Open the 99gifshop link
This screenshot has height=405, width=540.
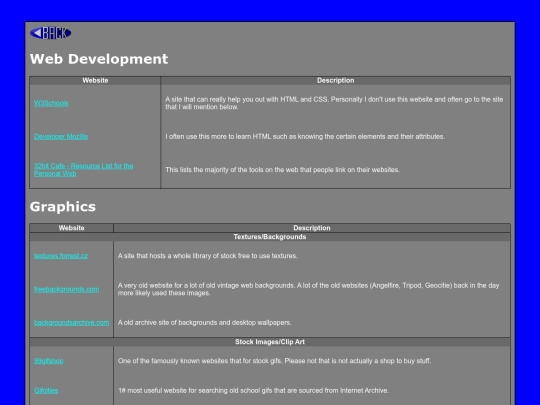49,361
